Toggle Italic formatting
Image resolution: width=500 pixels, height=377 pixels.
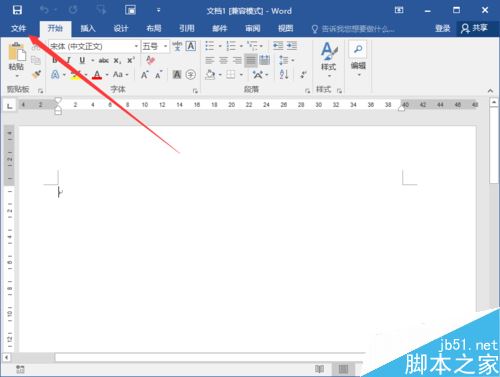[x=68, y=60]
